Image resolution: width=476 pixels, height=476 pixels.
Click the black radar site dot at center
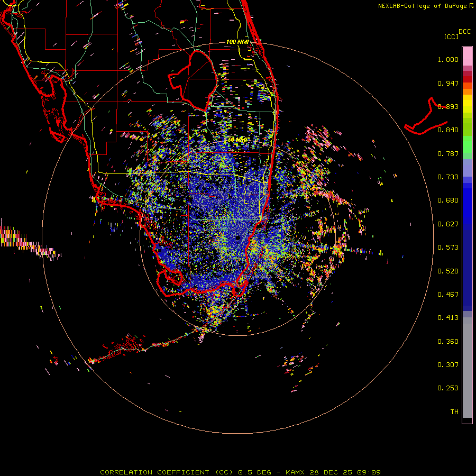point(238,237)
